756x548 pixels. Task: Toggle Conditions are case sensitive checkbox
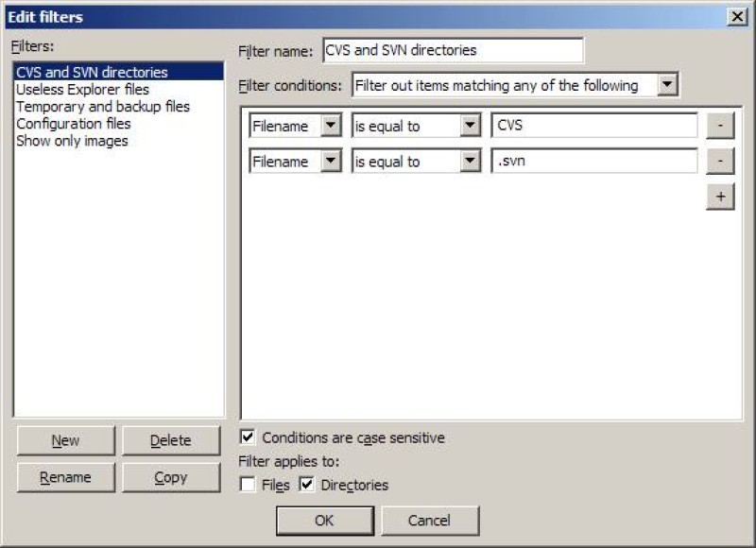click(249, 437)
